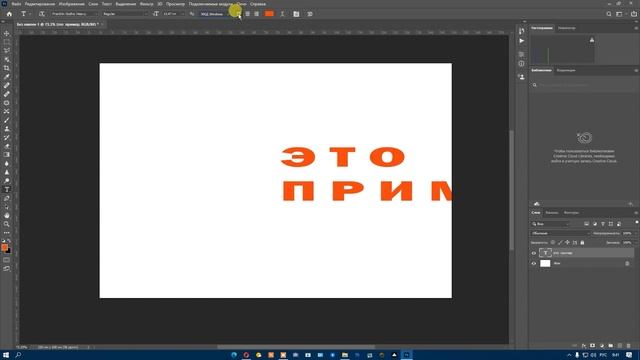Select the Rectangular Marquee tool
The height and width of the screenshot is (360, 640).
[7, 42]
